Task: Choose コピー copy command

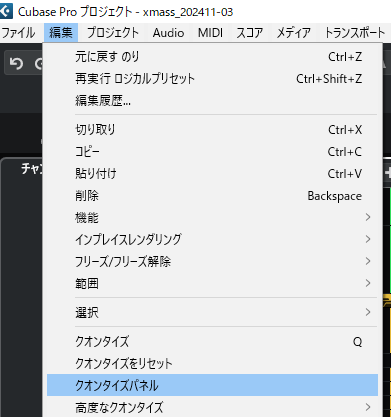Action: pyautogui.click(x=212, y=152)
